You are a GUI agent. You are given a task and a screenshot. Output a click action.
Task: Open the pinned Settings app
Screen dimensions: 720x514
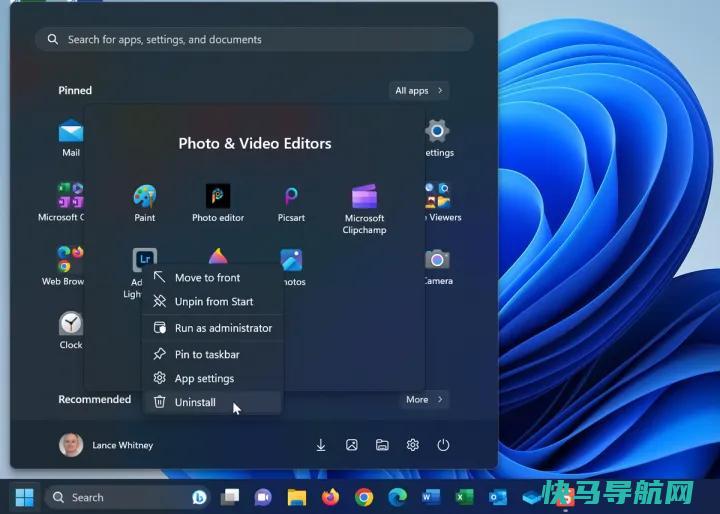[437, 131]
